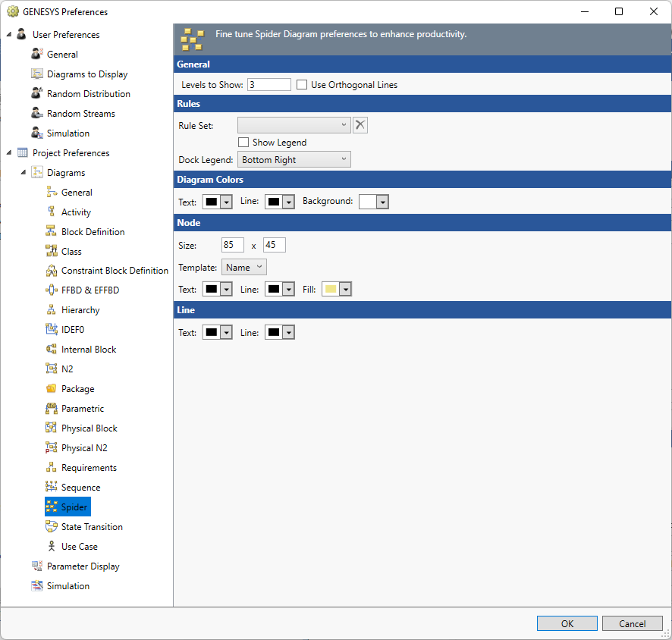Click the OK button

(567, 623)
